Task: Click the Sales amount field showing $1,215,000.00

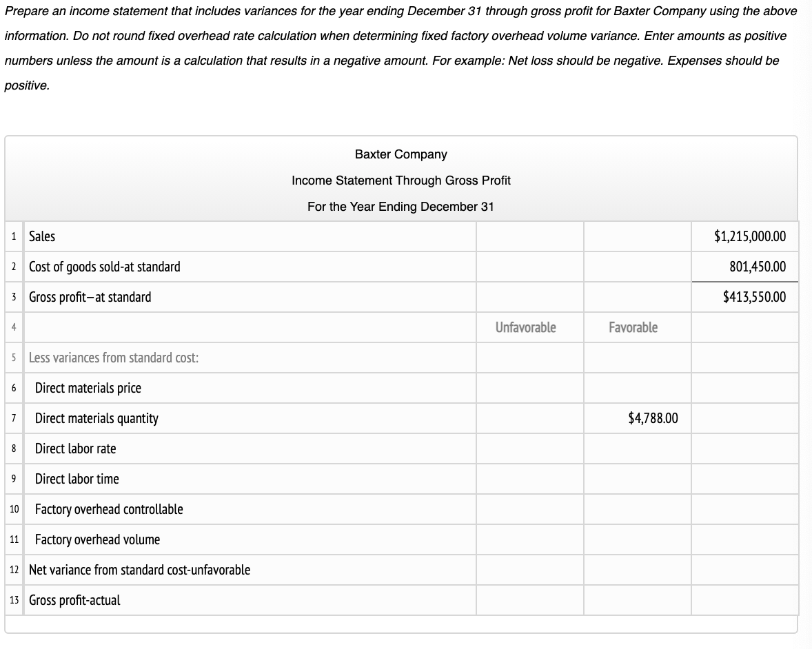Action: 745,236
